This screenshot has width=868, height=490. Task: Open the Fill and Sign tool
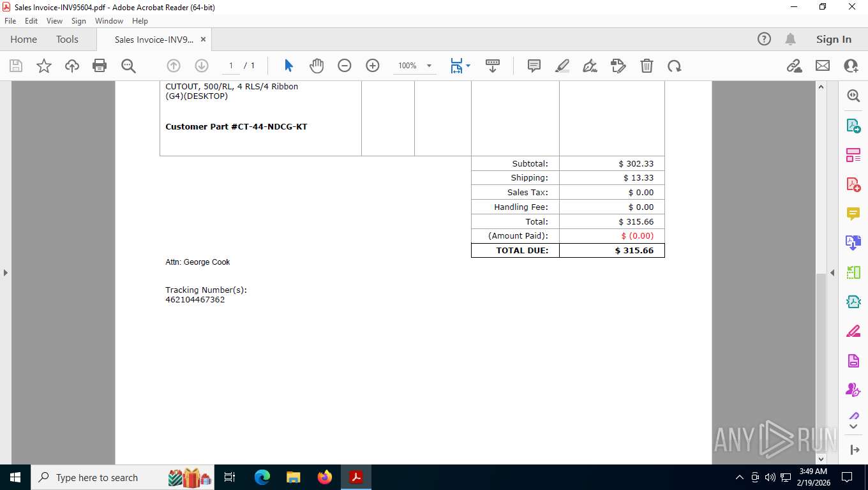[x=618, y=66]
